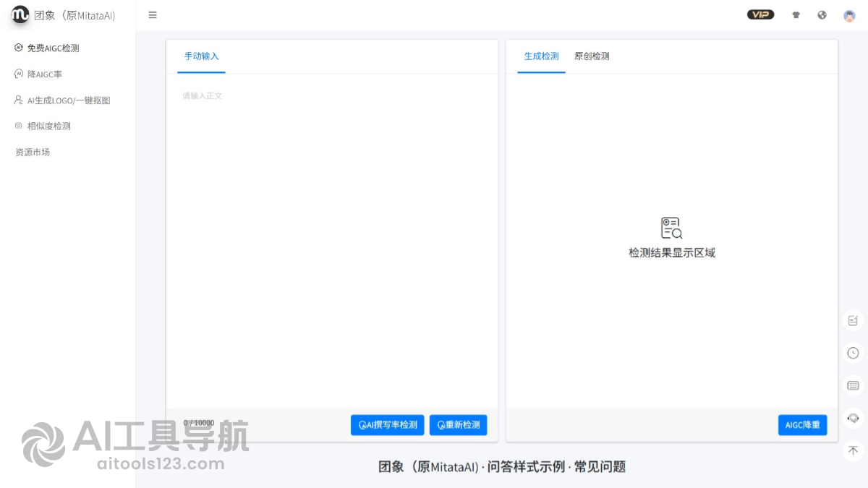Switch to the 原创检测 tab
Image resolution: width=868 pixels, height=488 pixels.
(592, 56)
